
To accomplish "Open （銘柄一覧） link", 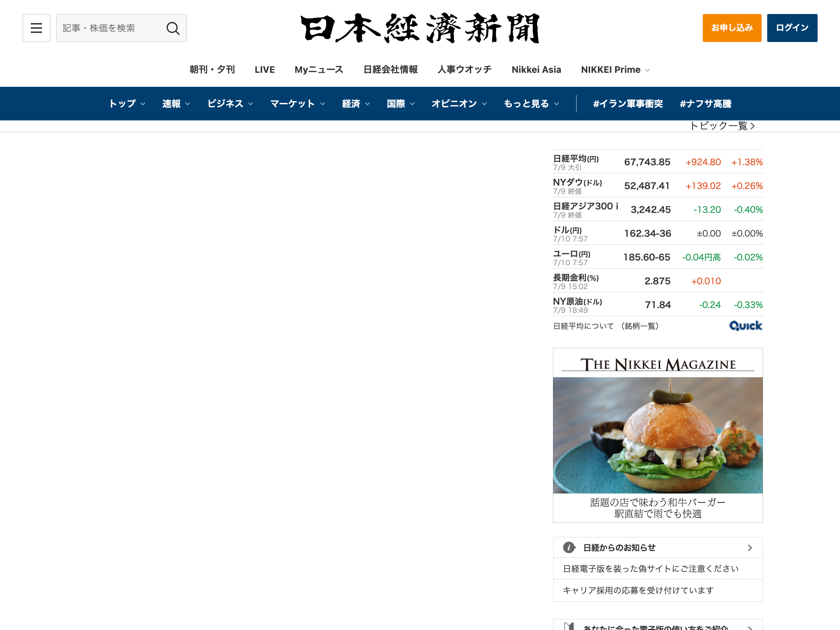I will [x=640, y=326].
